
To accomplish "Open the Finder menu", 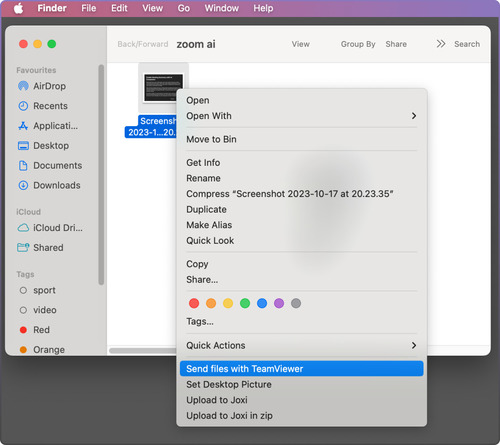I will pos(52,8).
